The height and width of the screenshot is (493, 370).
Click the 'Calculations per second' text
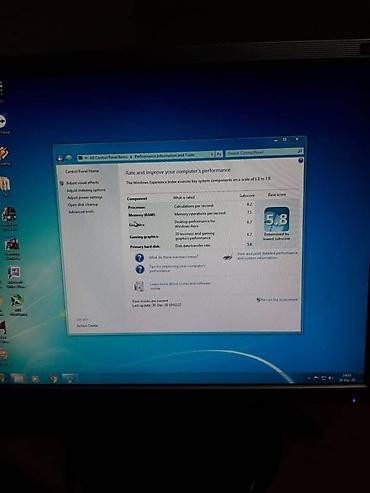click(x=194, y=206)
